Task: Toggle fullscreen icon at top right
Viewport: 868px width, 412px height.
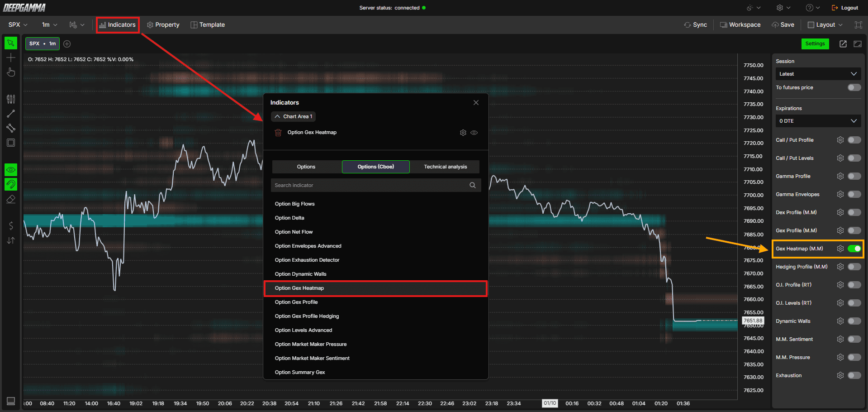Action: 858,25
